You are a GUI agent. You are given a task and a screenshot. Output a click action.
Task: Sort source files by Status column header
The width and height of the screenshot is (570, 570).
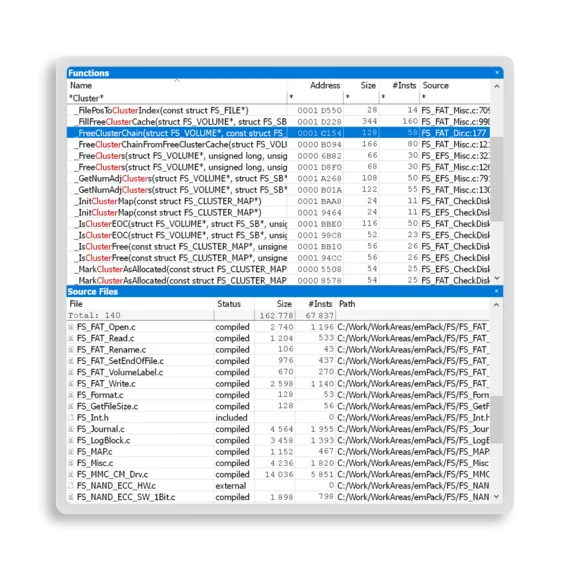(x=234, y=304)
